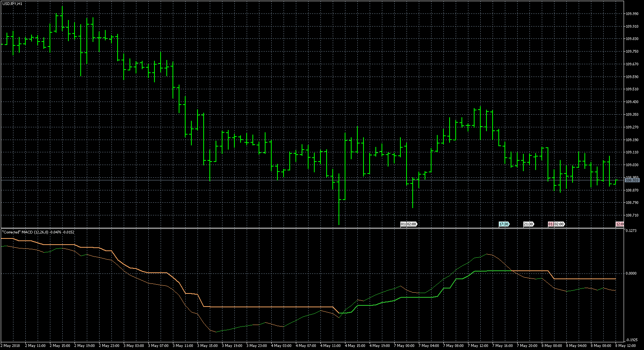Click the 109.350 price axis label
Image resolution: width=644 pixels, height=350 pixels.
[x=632, y=115]
